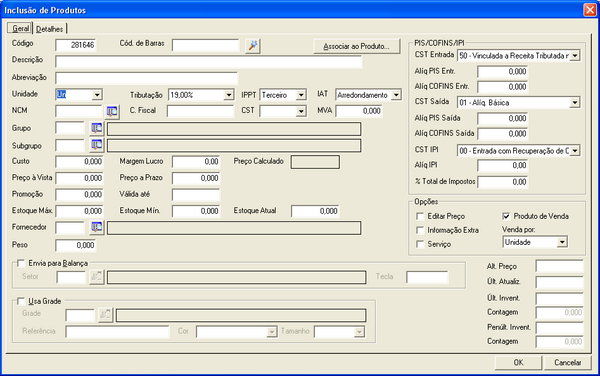Viewport: 600px width, 376px height.
Task: Click the Margem Lucro field
Action: [196, 162]
